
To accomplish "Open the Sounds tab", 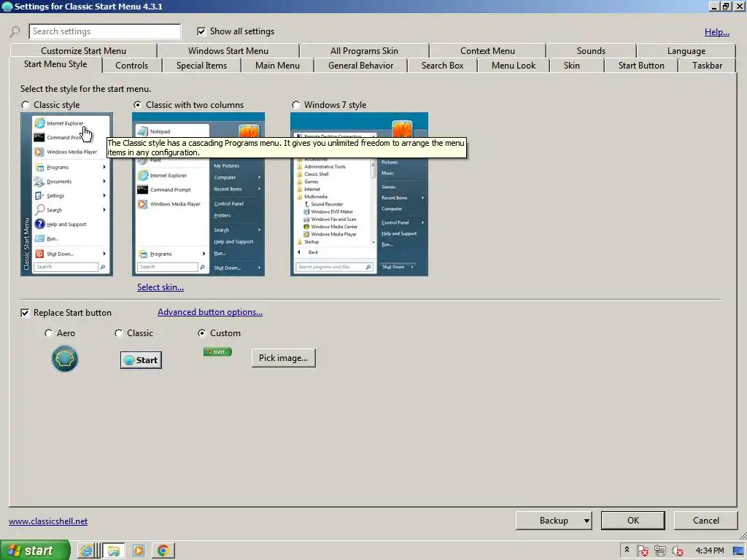I will tap(591, 51).
